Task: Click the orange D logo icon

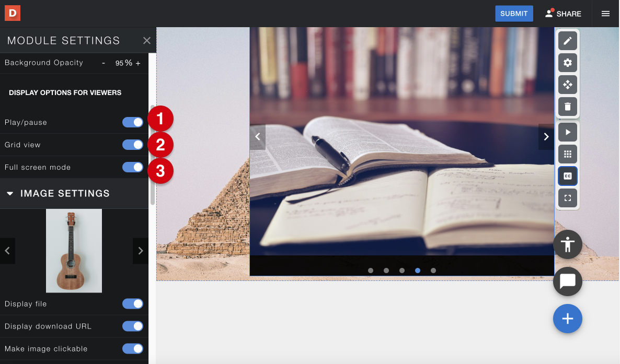Action: tap(12, 13)
